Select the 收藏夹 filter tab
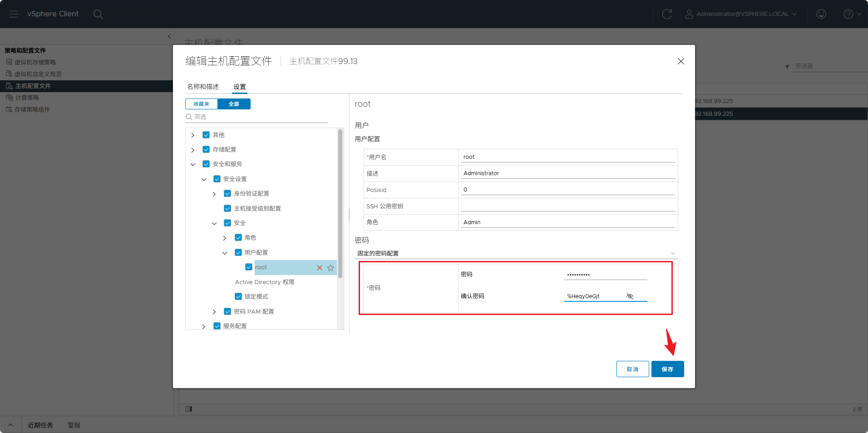The width and height of the screenshot is (868, 433). [202, 104]
